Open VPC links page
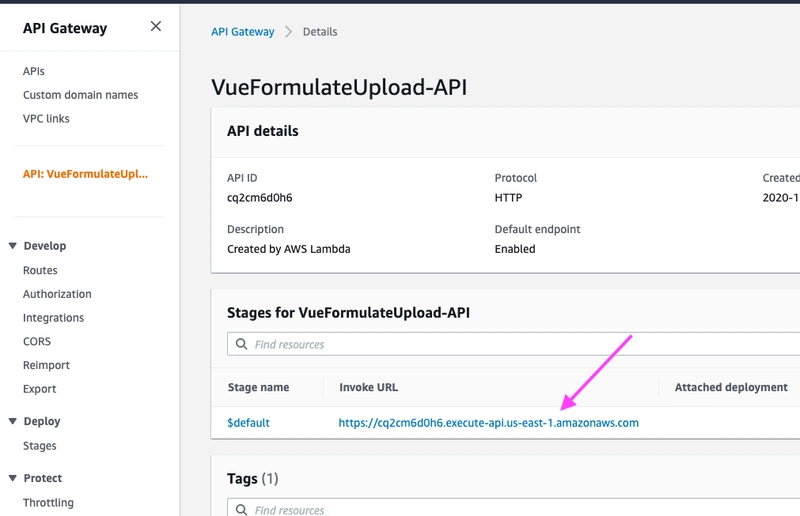Screen dimensions: 800x516 (x=46, y=118)
